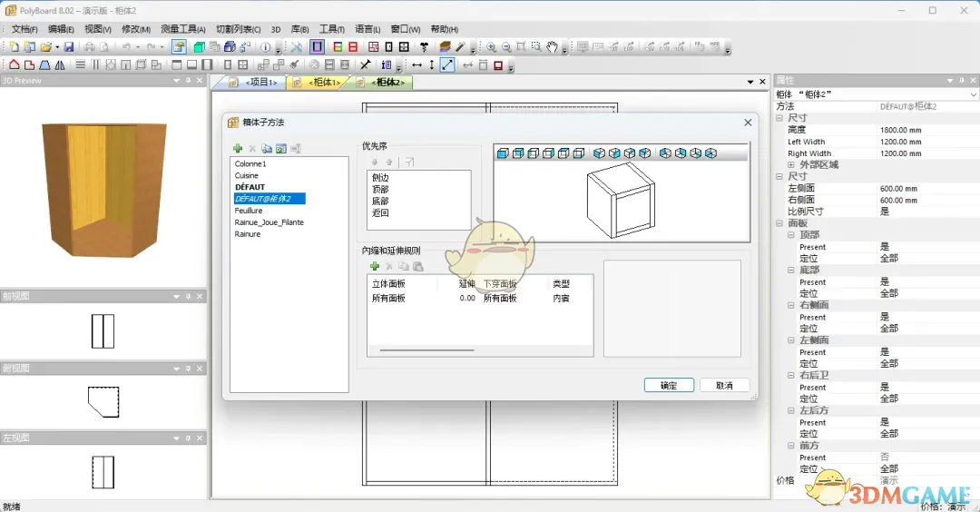
Task: Click the priority move-up arrow
Action: coord(388,162)
